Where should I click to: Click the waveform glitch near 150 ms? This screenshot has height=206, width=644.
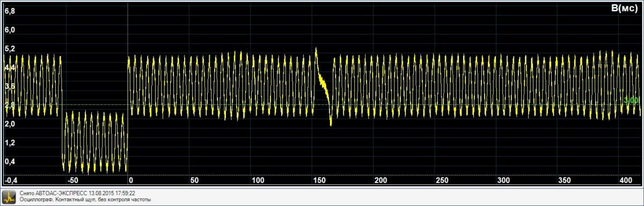[323, 86]
